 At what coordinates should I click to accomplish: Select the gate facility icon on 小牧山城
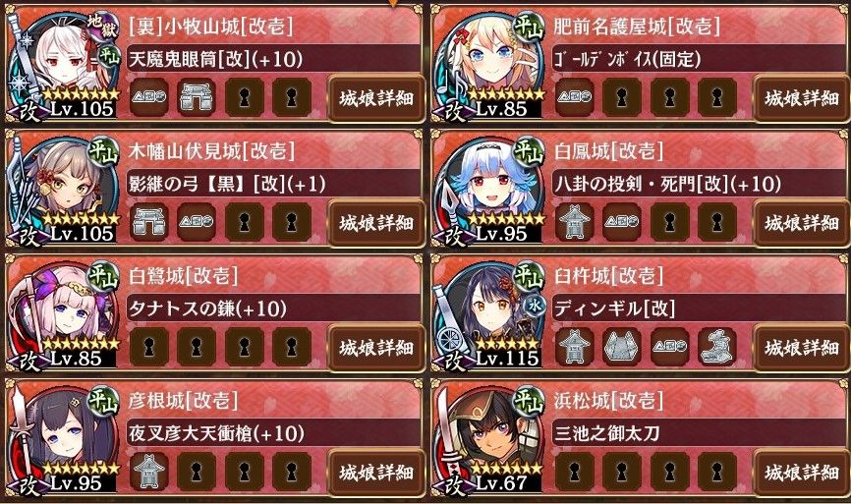(x=196, y=97)
